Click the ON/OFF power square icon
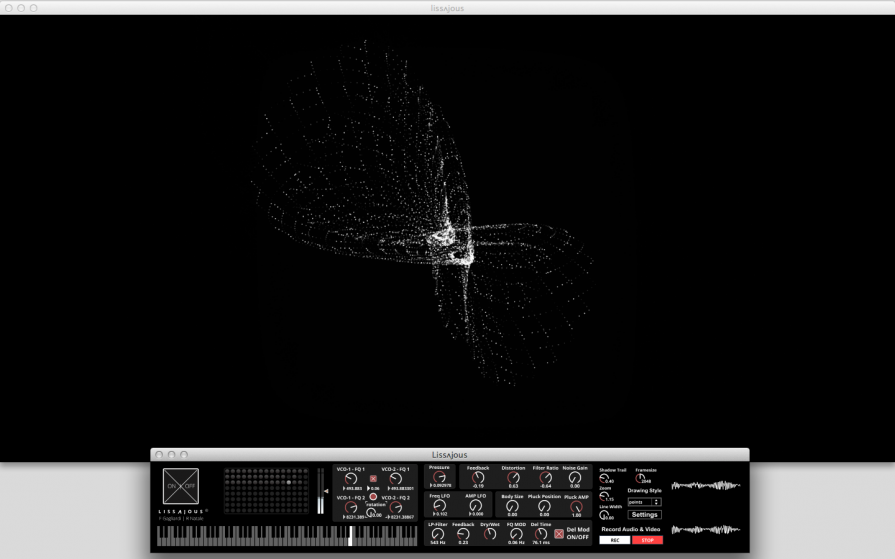This screenshot has height=559, width=895. (181, 486)
